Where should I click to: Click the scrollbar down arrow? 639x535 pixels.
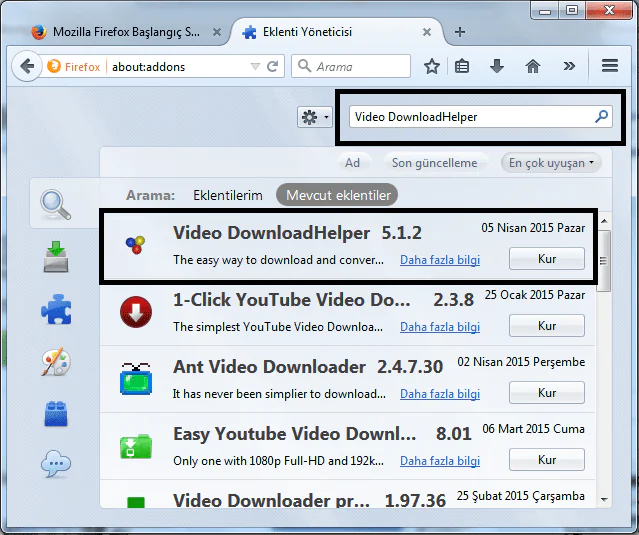coord(604,500)
